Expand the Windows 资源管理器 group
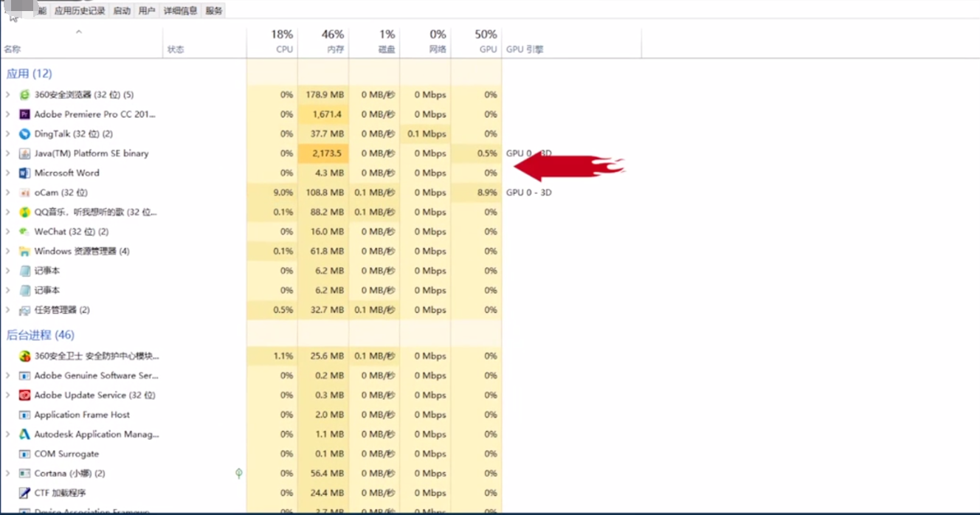Image resolution: width=980 pixels, height=515 pixels. [x=8, y=251]
